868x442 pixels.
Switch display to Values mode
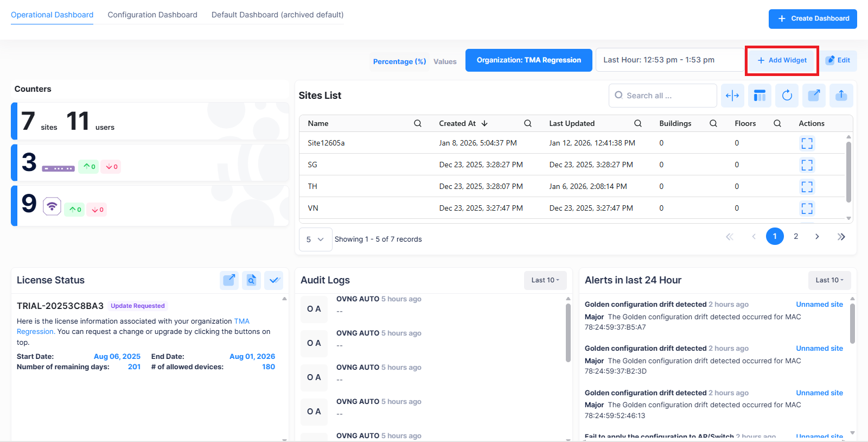click(445, 62)
